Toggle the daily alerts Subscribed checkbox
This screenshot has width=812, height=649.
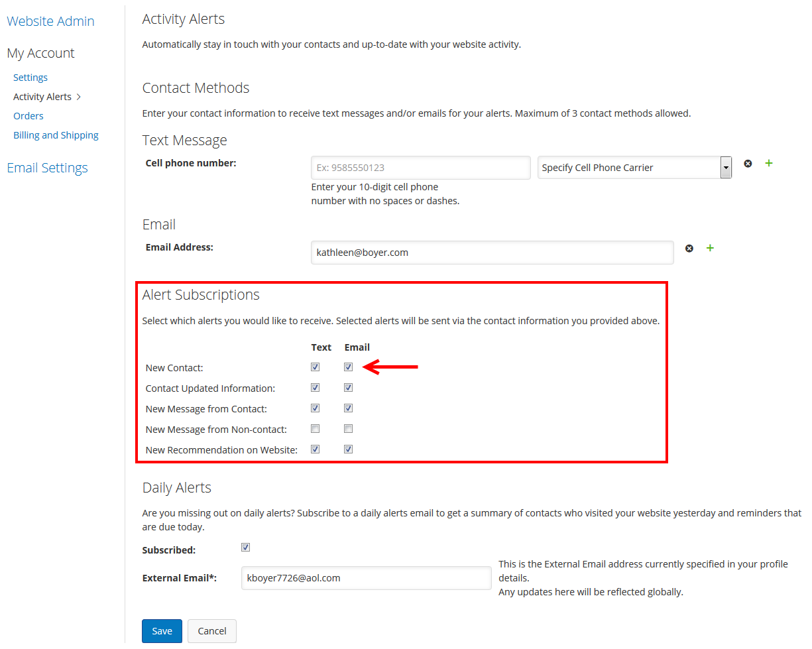pyautogui.click(x=245, y=548)
